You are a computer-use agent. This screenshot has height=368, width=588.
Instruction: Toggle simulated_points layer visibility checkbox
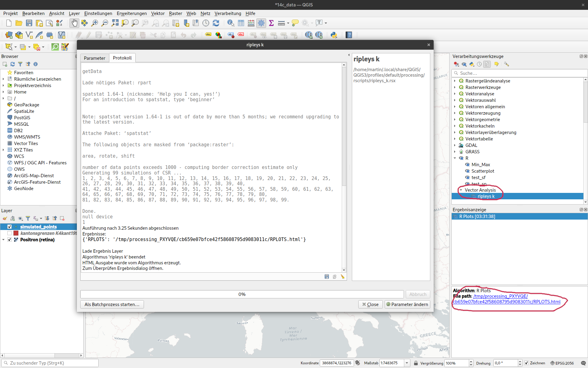9,227
